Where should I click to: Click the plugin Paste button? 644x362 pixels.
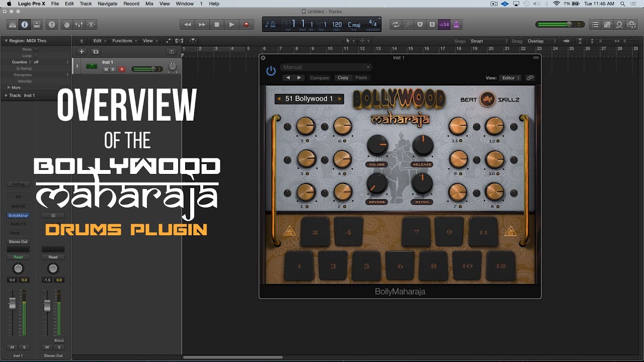(x=361, y=78)
